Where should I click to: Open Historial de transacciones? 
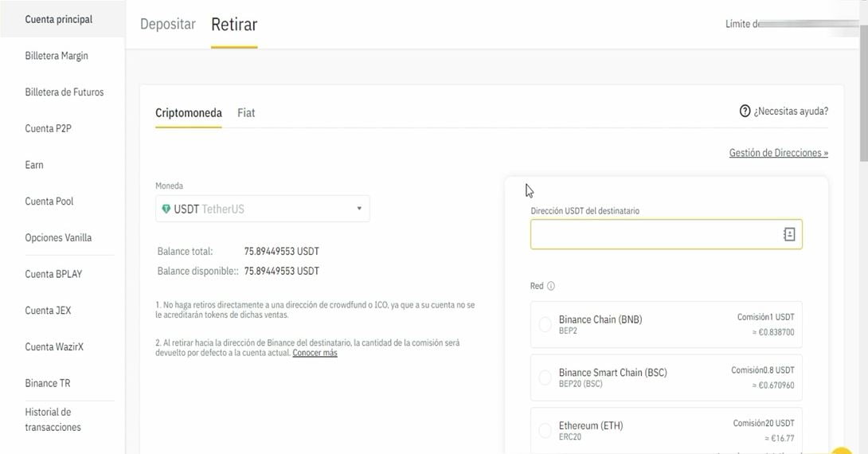click(x=53, y=420)
